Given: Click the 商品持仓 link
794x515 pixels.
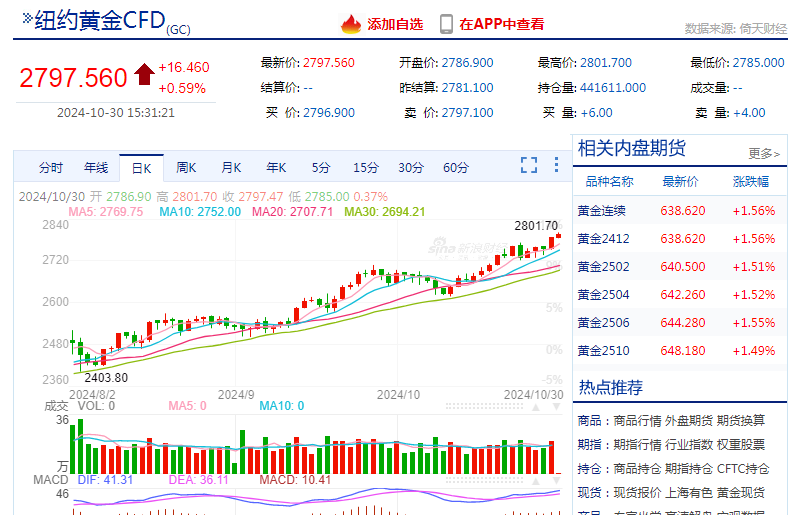Looking at the screenshot, I should point(637,468).
